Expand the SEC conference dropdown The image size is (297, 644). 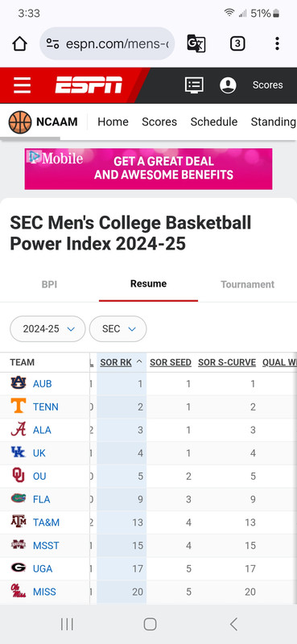pos(118,328)
